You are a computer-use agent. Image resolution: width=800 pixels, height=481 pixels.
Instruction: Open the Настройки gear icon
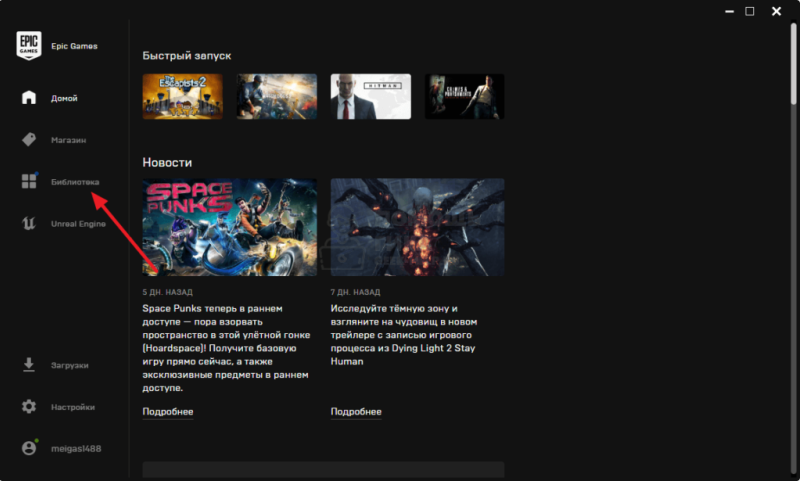(x=29, y=407)
